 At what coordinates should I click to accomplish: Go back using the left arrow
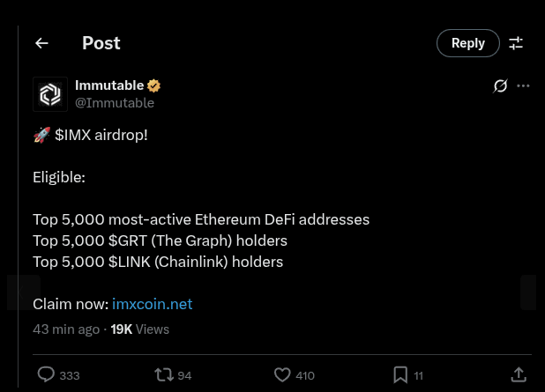[x=41, y=43]
